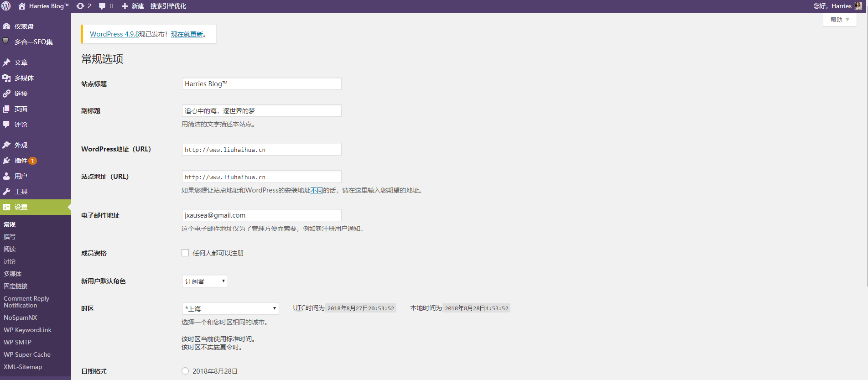Click the 仪表盘 dashboard icon
The width and height of the screenshot is (868, 380).
point(6,26)
